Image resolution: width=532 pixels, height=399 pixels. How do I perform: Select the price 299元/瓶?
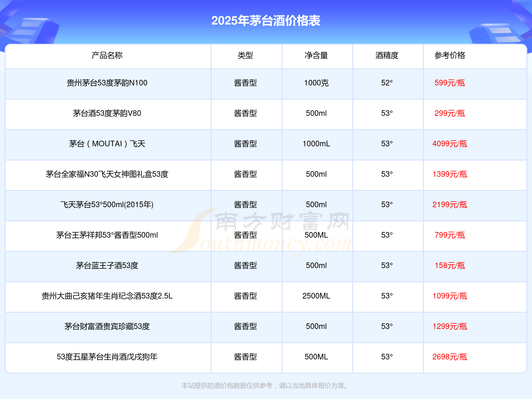coord(450,113)
